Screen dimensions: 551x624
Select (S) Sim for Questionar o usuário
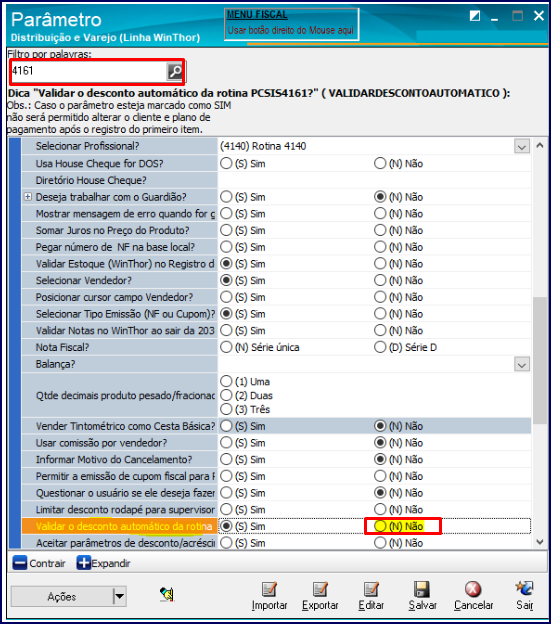(x=226, y=493)
